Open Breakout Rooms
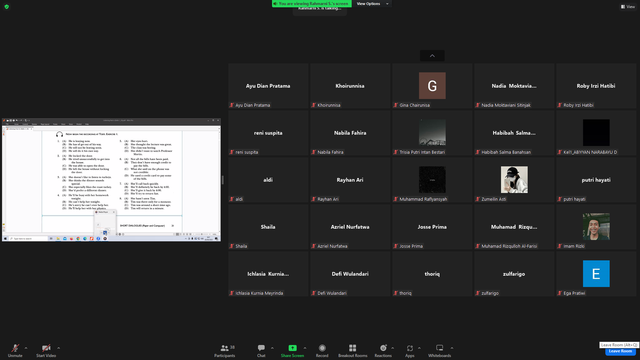 tap(353, 350)
